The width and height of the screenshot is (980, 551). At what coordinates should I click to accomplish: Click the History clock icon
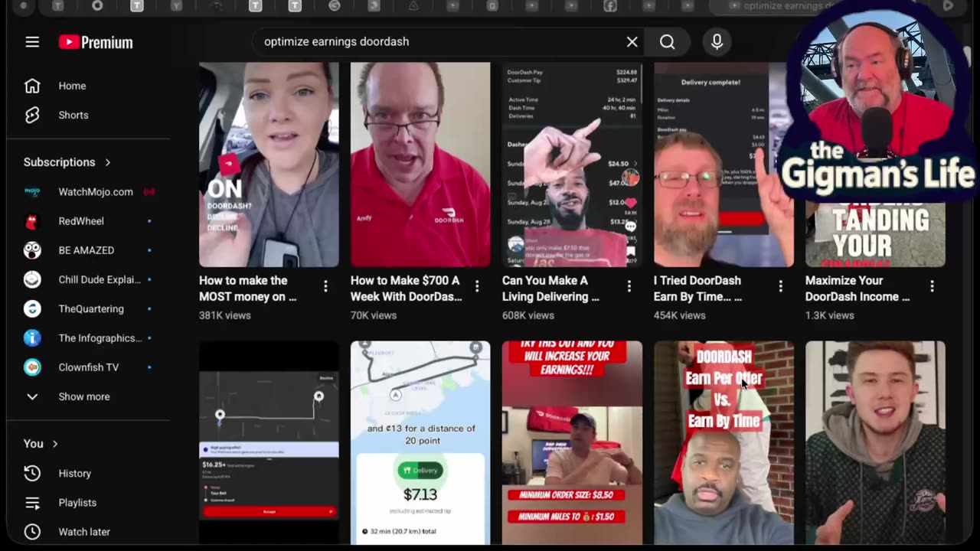tap(32, 473)
